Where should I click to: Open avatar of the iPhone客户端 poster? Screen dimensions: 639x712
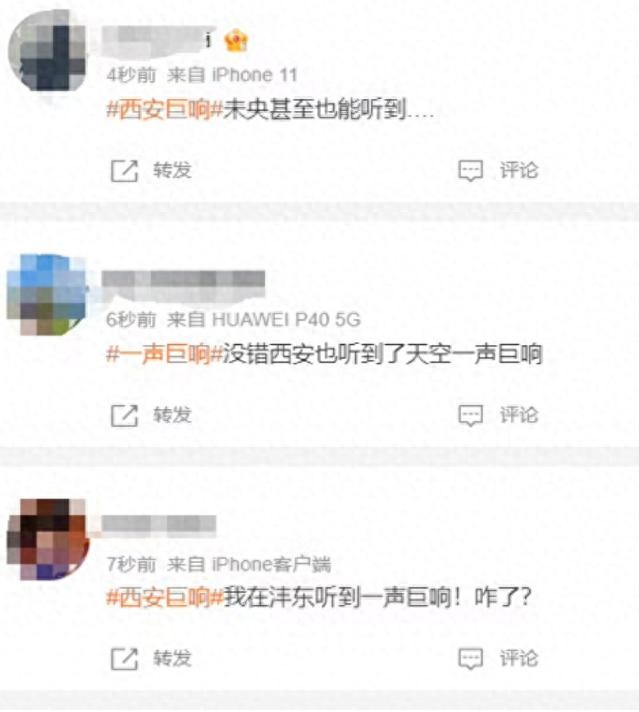pyautogui.click(x=48, y=539)
